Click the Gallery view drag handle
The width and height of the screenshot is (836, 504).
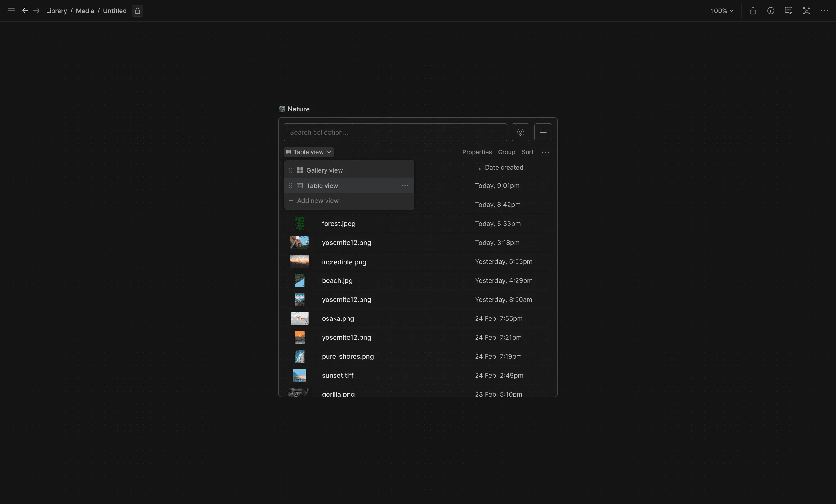point(291,170)
